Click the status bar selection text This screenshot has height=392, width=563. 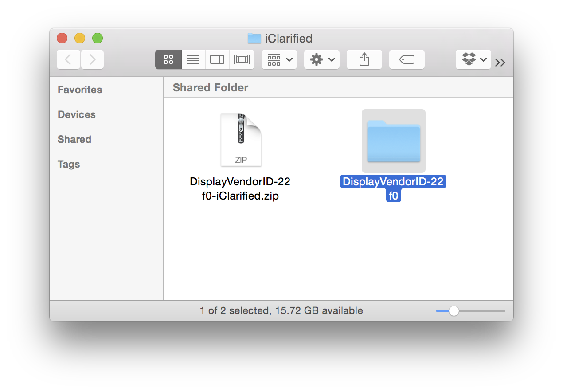pyautogui.click(x=281, y=311)
